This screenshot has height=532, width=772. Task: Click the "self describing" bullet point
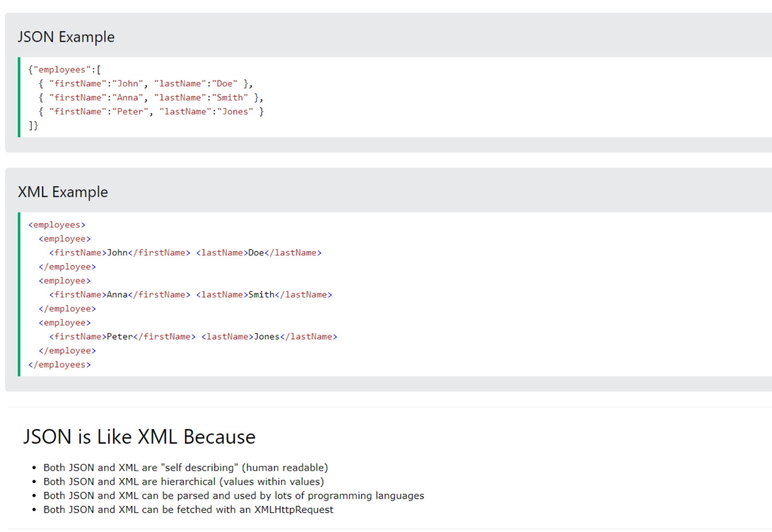(x=186, y=467)
